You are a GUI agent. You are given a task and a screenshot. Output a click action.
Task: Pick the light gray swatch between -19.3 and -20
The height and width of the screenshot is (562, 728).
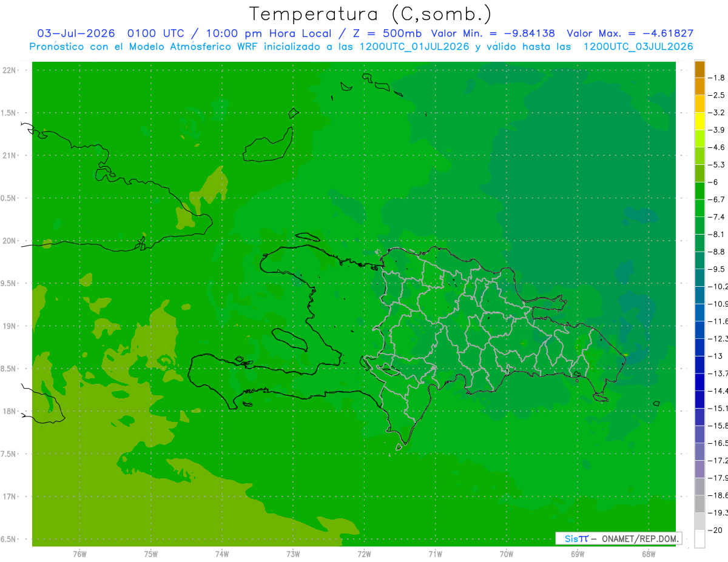pos(699,521)
